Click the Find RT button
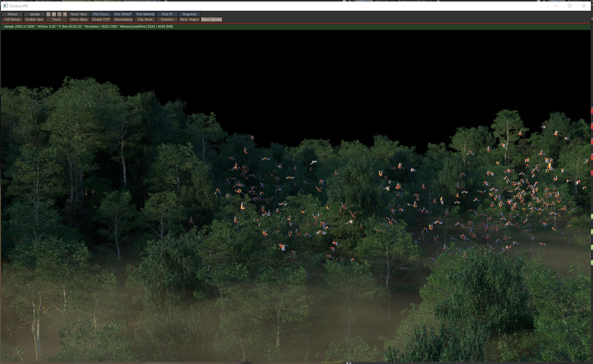This screenshot has width=593, height=364. (x=167, y=14)
